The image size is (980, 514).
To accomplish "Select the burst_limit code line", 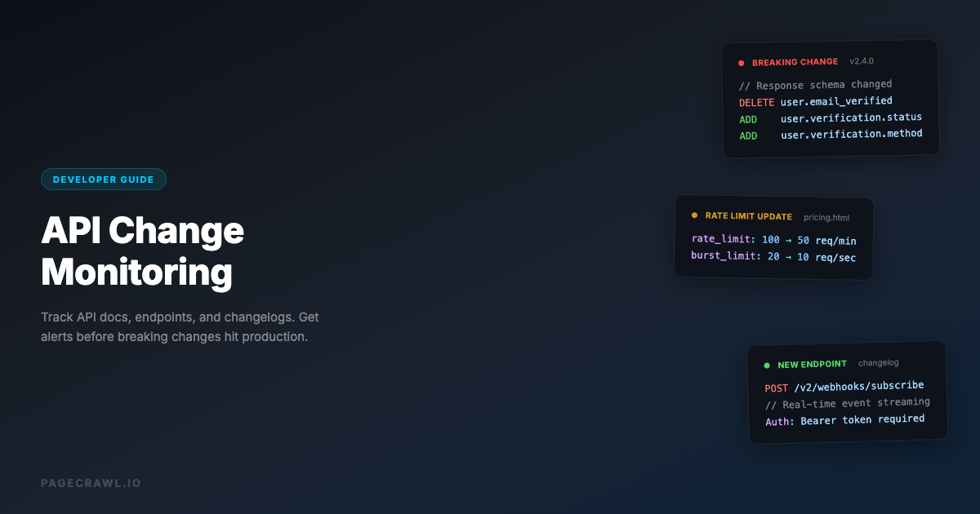I will [774, 256].
